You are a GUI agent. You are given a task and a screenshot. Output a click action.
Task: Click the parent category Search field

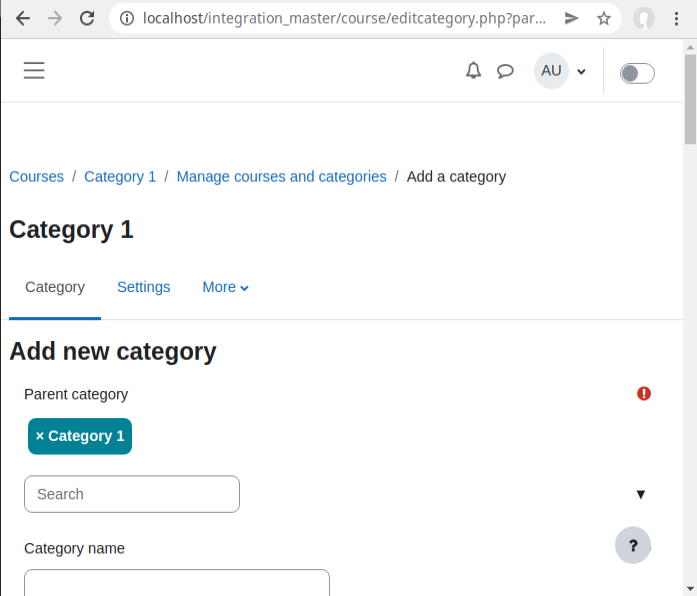coord(132,494)
